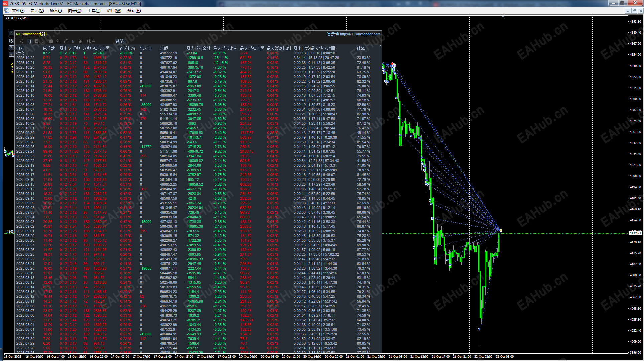
Task: Click the current price label on price scale
Action: pos(635,233)
